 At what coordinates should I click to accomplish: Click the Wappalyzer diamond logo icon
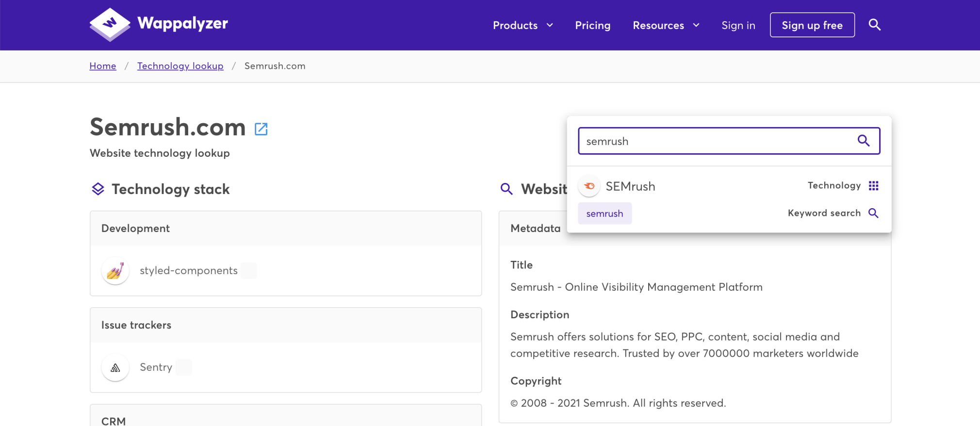[x=110, y=24]
